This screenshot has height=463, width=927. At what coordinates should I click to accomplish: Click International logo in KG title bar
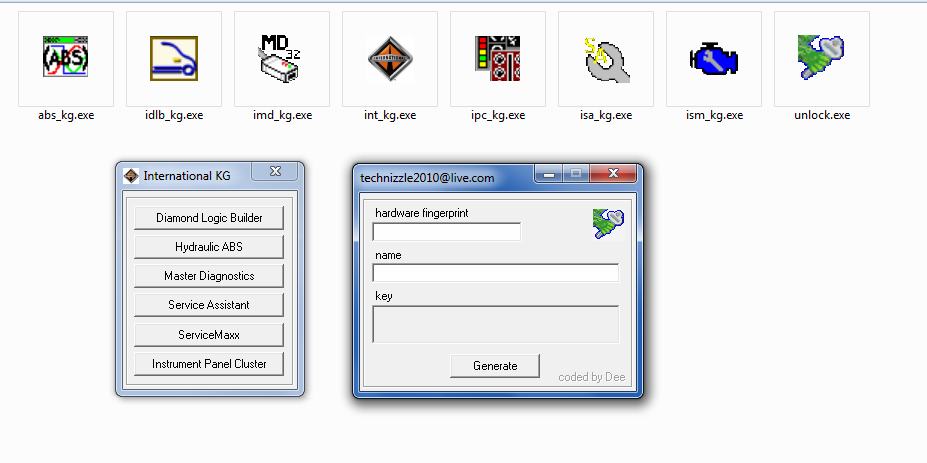pos(131,176)
